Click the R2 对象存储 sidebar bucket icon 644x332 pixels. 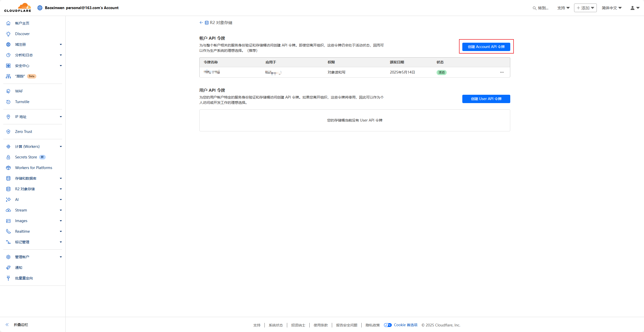(8, 189)
